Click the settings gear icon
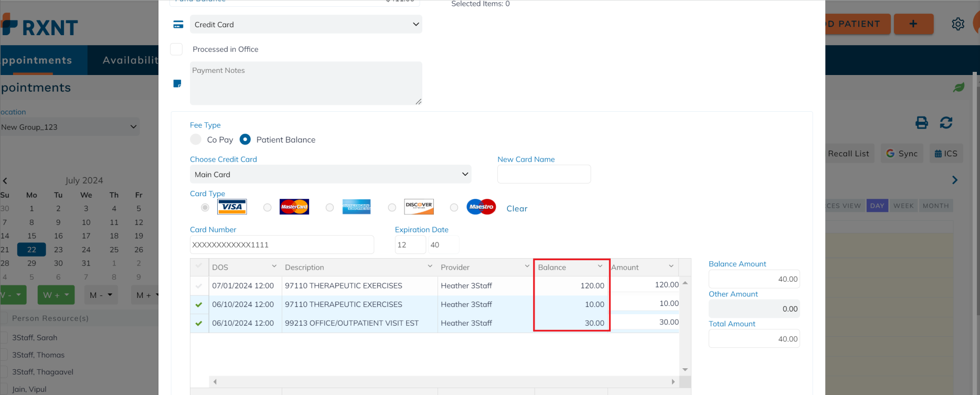The width and height of the screenshot is (980, 395). pos(957,24)
